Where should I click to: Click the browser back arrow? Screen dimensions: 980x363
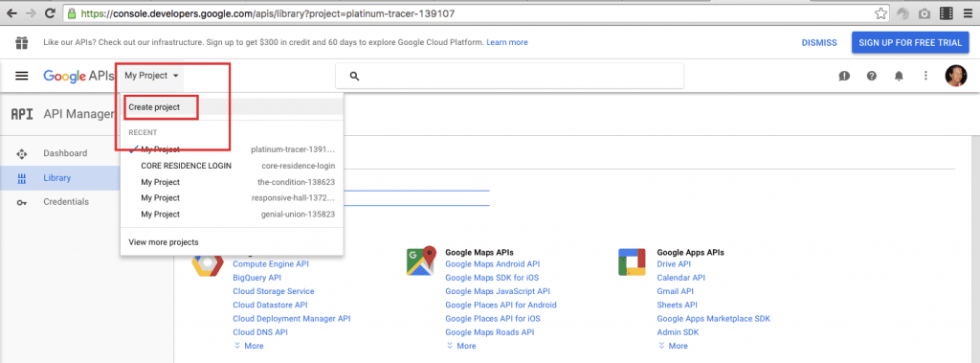pyautogui.click(x=11, y=12)
